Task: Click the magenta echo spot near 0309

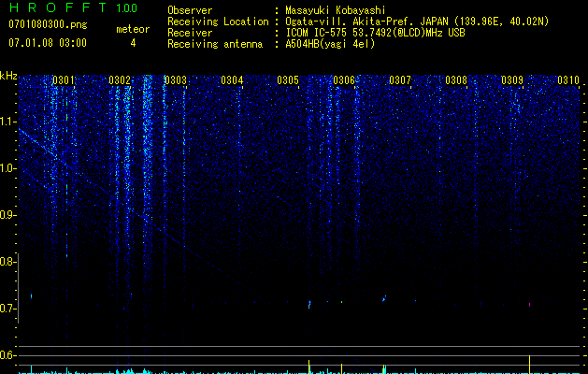Action: pos(529,305)
